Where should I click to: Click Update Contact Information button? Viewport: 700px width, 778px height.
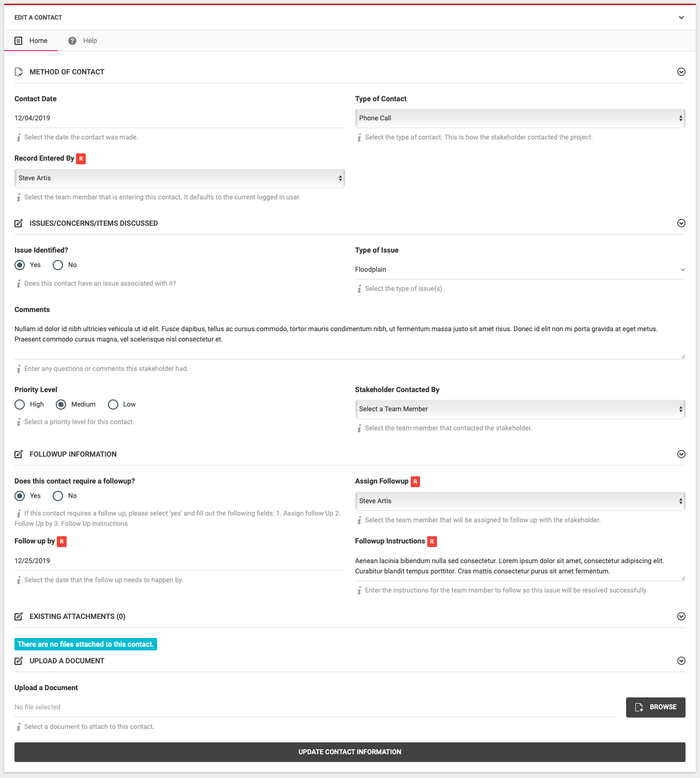(x=350, y=752)
